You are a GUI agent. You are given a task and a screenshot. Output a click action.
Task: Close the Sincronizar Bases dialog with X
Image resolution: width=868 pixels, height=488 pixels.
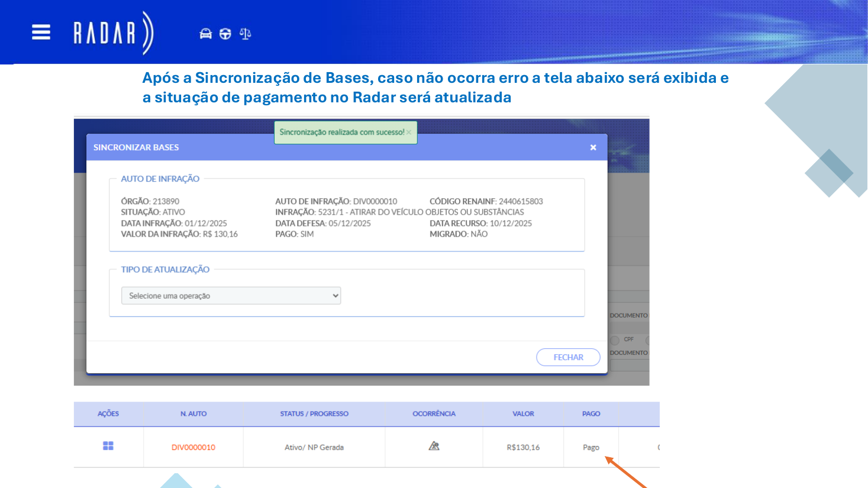pos(593,147)
